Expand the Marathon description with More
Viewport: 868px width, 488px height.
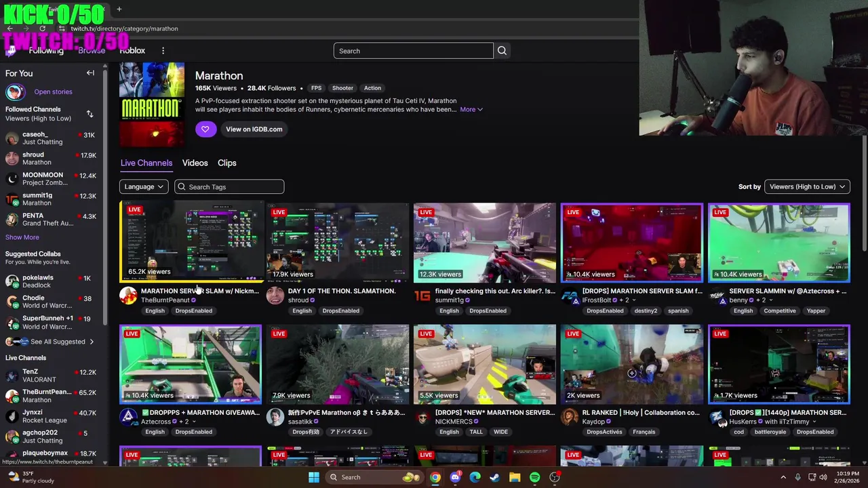471,109
